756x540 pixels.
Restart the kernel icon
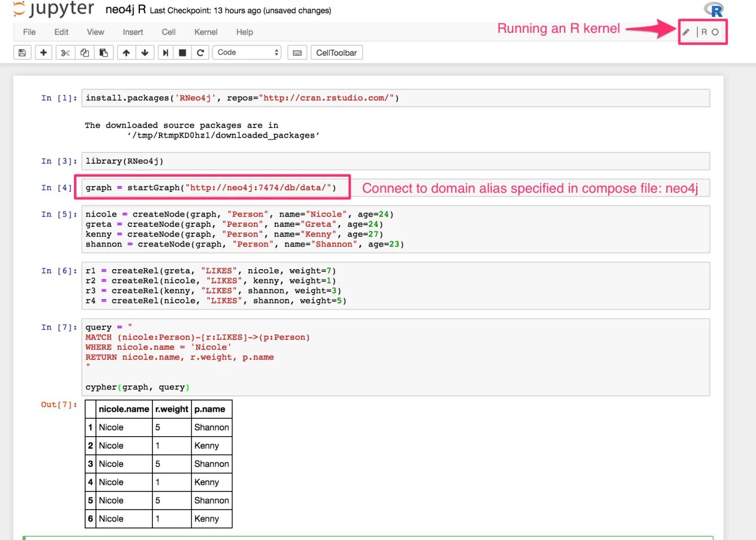pos(200,52)
